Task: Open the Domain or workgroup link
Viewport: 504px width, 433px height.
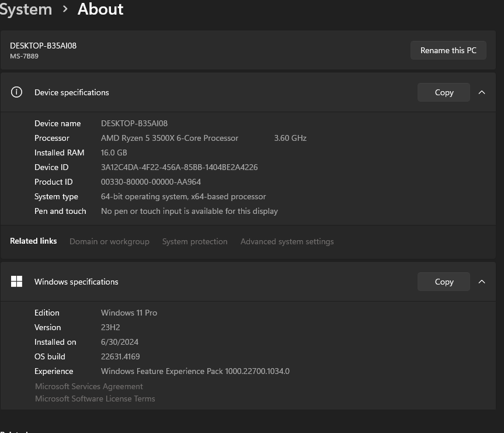Action: coord(109,241)
